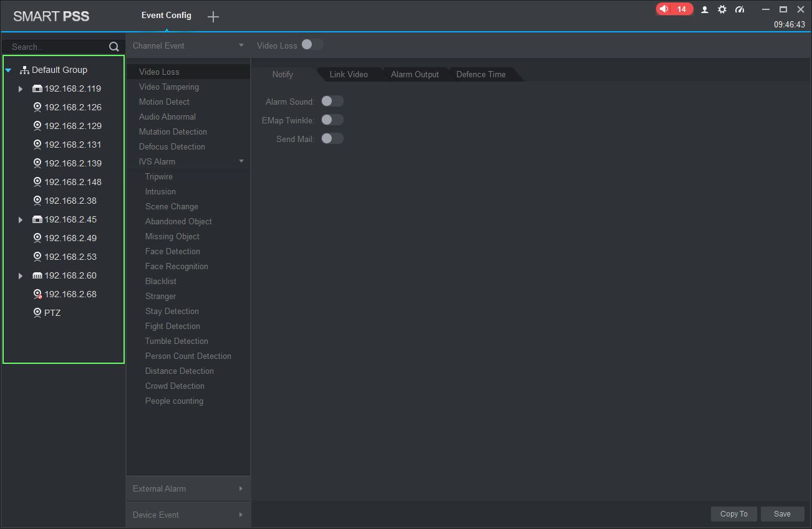Select the Stranger alarm entry

[188, 296]
